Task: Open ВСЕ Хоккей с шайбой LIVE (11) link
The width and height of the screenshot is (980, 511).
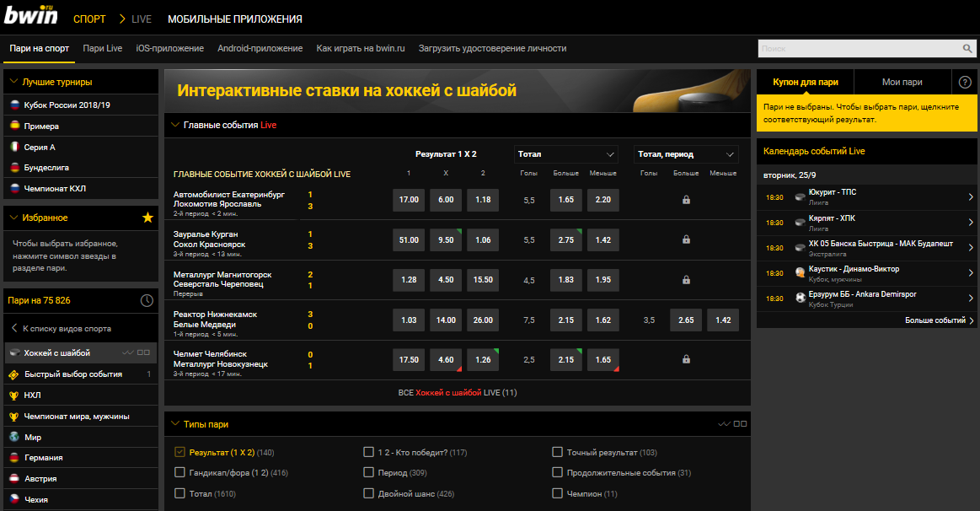Action: (x=458, y=393)
